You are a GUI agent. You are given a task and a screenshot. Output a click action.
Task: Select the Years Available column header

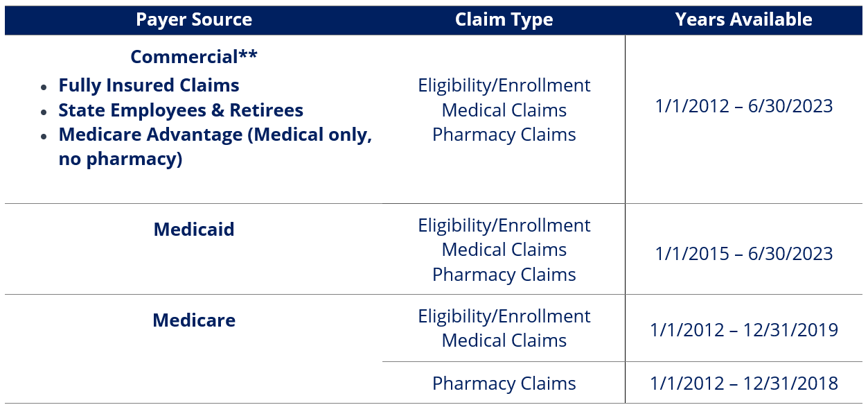(x=743, y=19)
